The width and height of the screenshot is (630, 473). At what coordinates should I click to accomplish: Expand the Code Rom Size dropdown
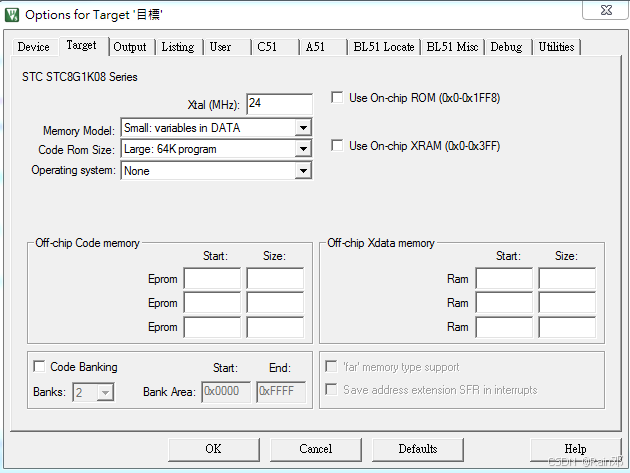pos(303,149)
